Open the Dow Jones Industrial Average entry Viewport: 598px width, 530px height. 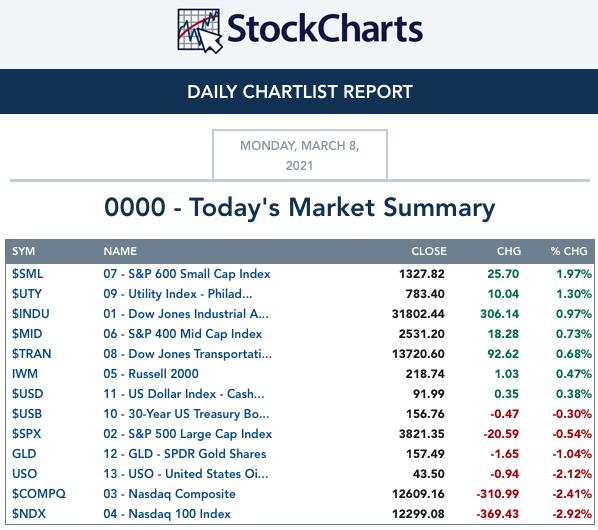(186, 314)
